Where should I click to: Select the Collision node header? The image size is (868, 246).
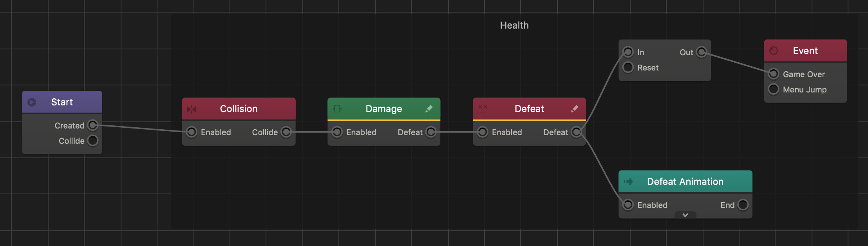(x=239, y=109)
